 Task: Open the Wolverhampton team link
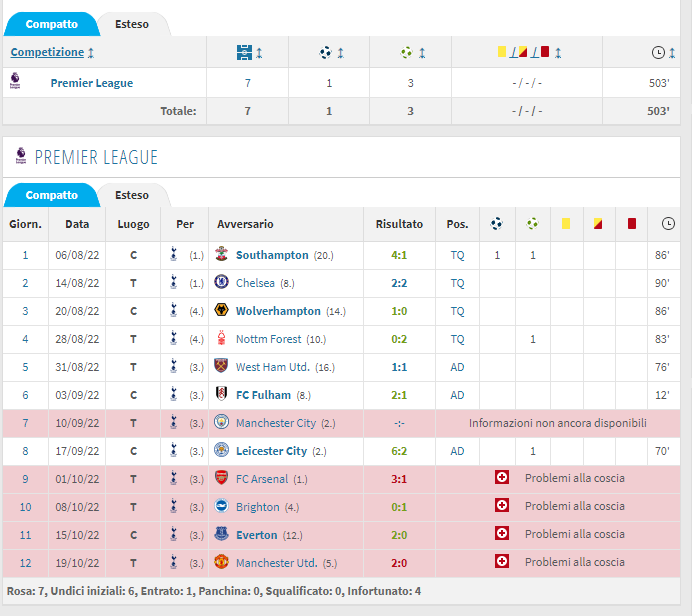pos(278,311)
